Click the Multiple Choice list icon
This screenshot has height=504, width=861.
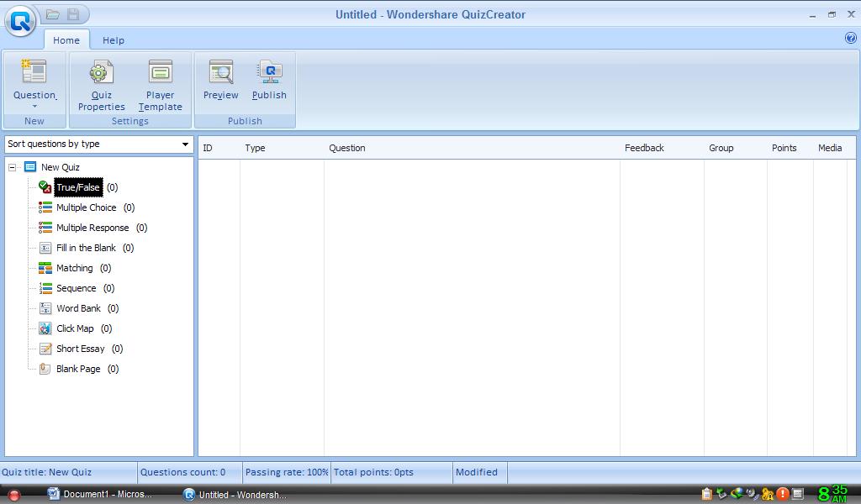point(45,207)
